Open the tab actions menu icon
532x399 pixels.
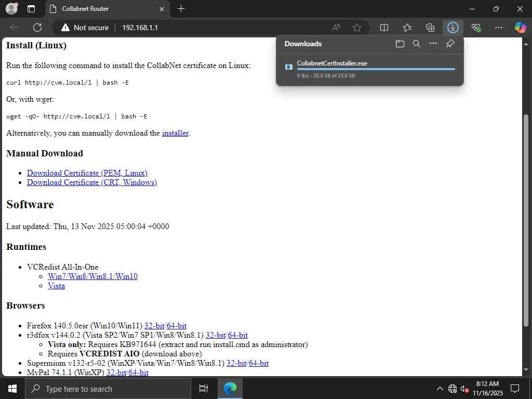coord(31,9)
